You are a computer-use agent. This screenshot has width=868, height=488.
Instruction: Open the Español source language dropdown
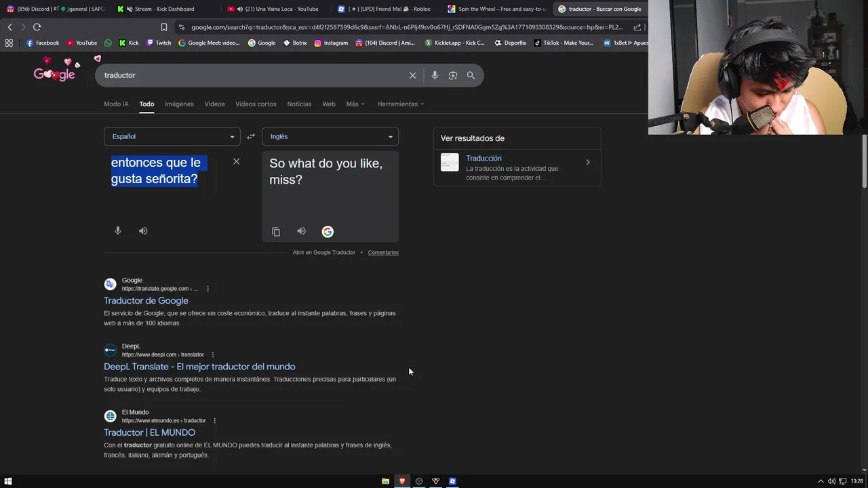pos(172,136)
